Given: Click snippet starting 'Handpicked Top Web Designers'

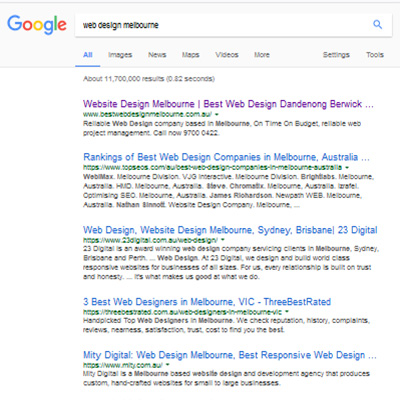Looking at the screenshot, I should point(226,325).
